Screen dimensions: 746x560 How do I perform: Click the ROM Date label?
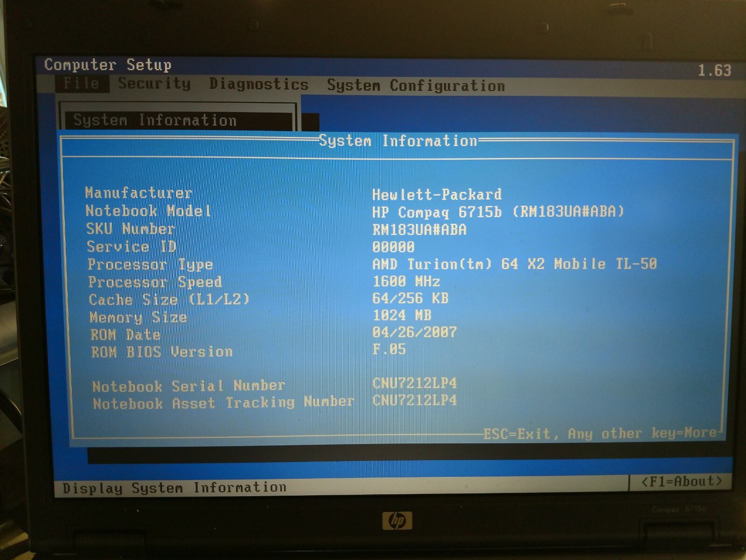coord(125,335)
